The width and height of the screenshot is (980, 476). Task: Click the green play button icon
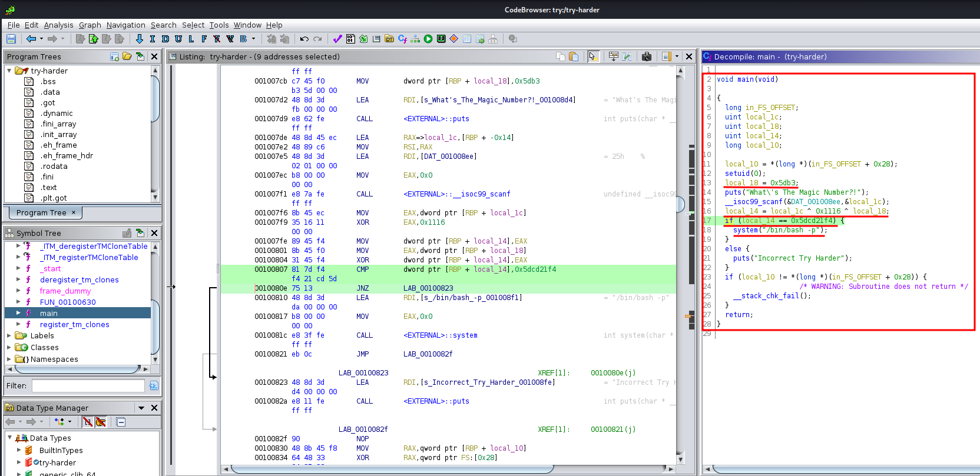point(428,39)
